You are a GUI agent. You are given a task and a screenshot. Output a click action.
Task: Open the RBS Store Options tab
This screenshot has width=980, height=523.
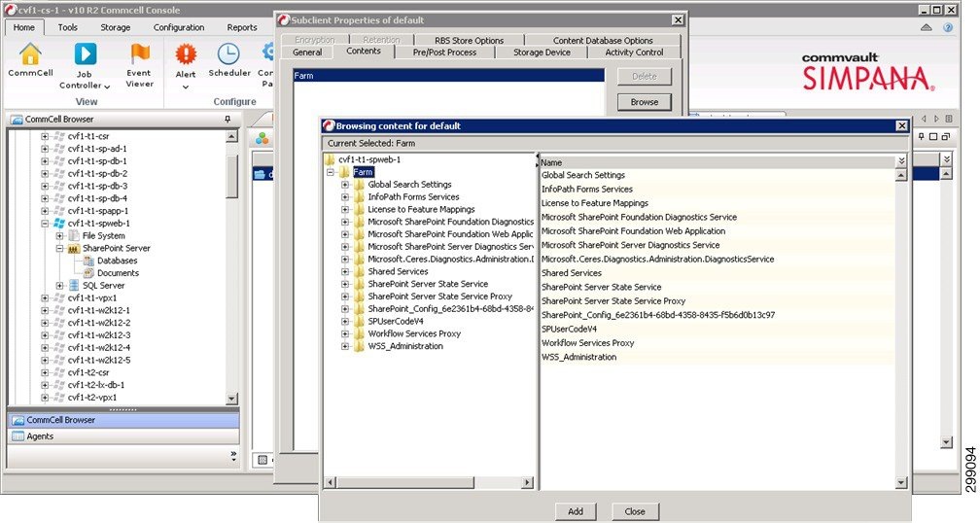469,40
